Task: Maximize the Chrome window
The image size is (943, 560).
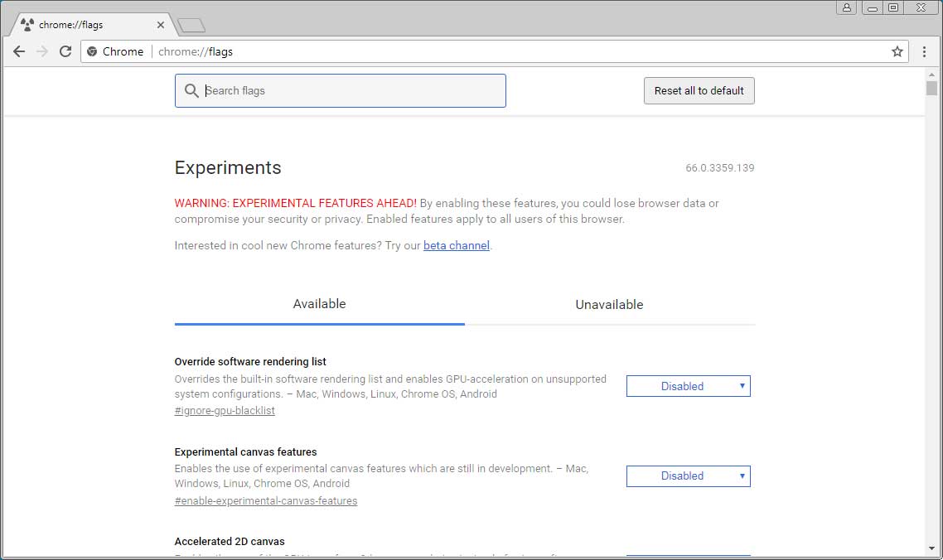Action: tap(893, 7)
